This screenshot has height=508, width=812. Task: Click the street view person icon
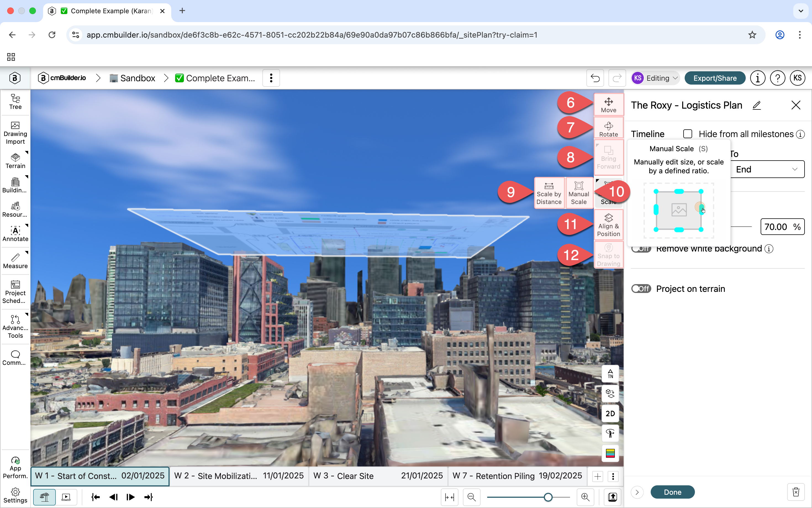[x=610, y=433]
